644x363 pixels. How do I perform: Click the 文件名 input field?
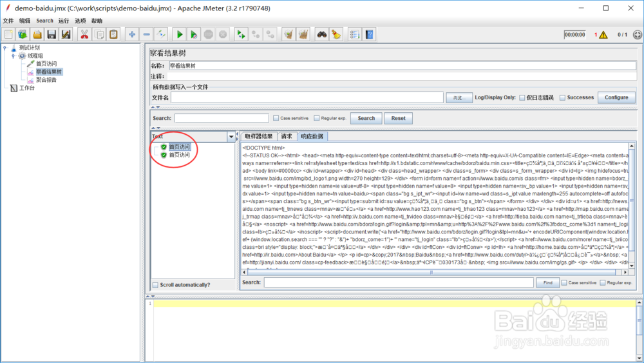click(x=307, y=98)
